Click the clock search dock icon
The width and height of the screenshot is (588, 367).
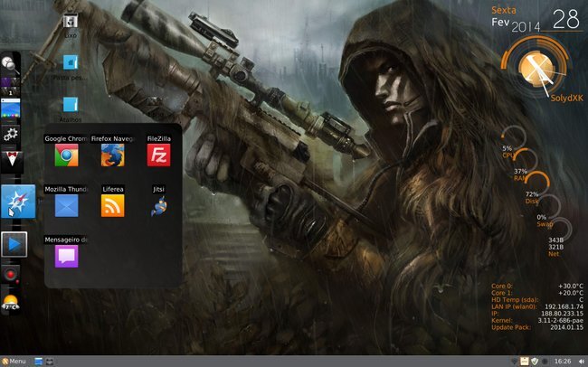[x=10, y=64]
